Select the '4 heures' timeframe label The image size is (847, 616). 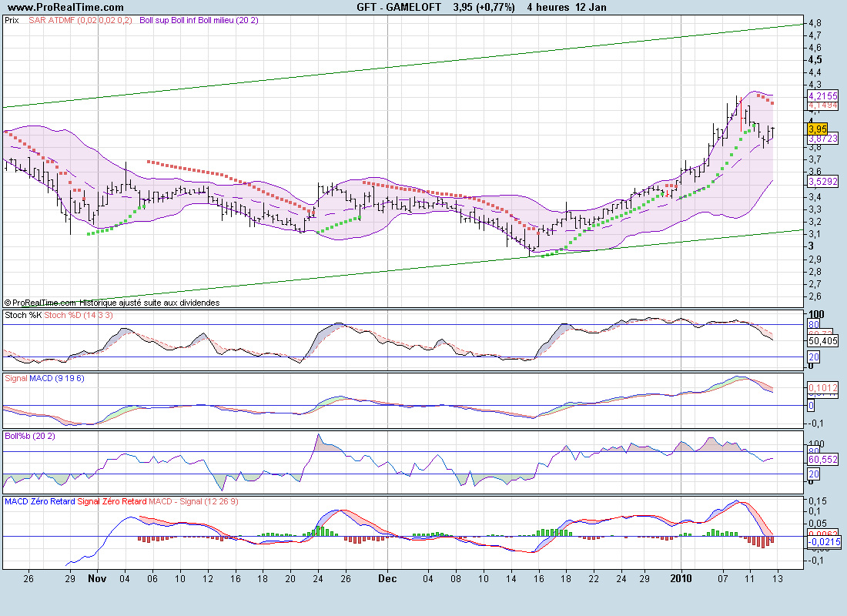[x=547, y=8]
